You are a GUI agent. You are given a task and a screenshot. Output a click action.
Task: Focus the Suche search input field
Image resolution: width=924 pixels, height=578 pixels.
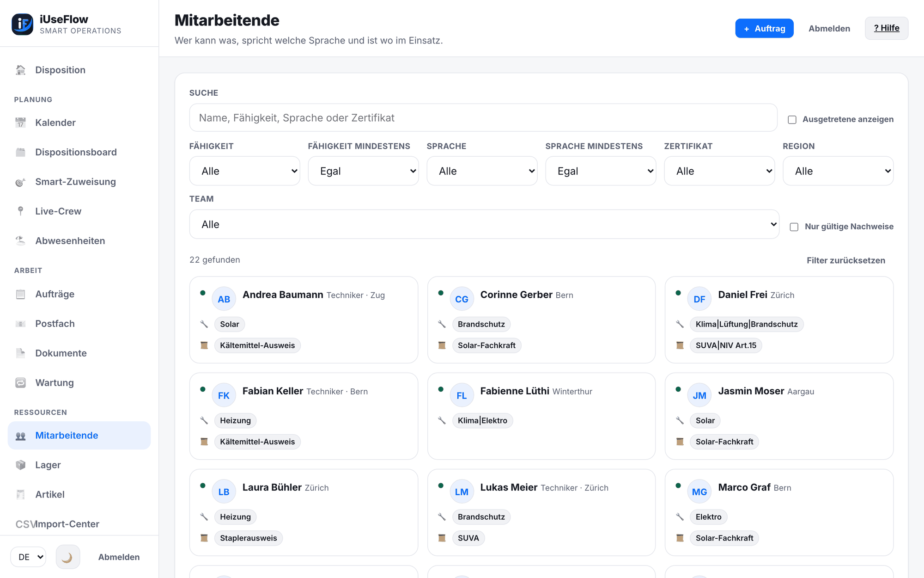483,117
